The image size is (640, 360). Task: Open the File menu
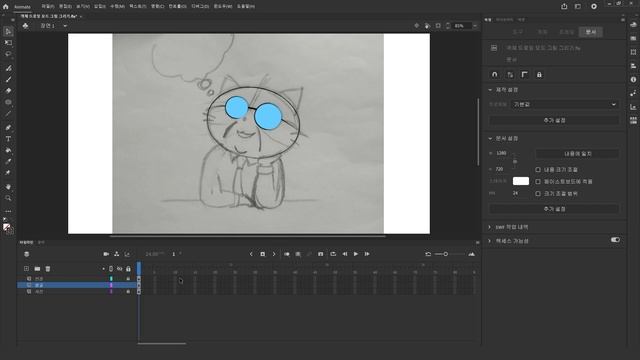[48, 7]
